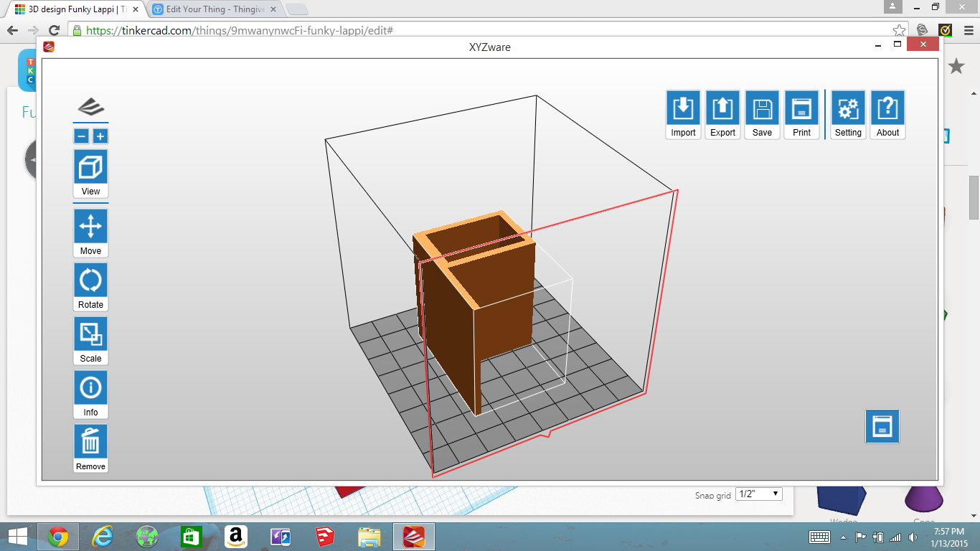The width and height of the screenshot is (980, 551).
Task: Open File Explorer from the taskbar
Action: pos(369,537)
